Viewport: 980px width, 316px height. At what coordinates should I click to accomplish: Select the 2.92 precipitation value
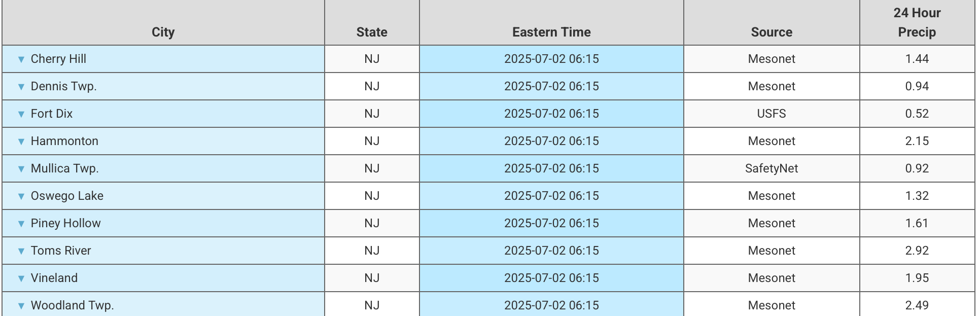pos(917,251)
